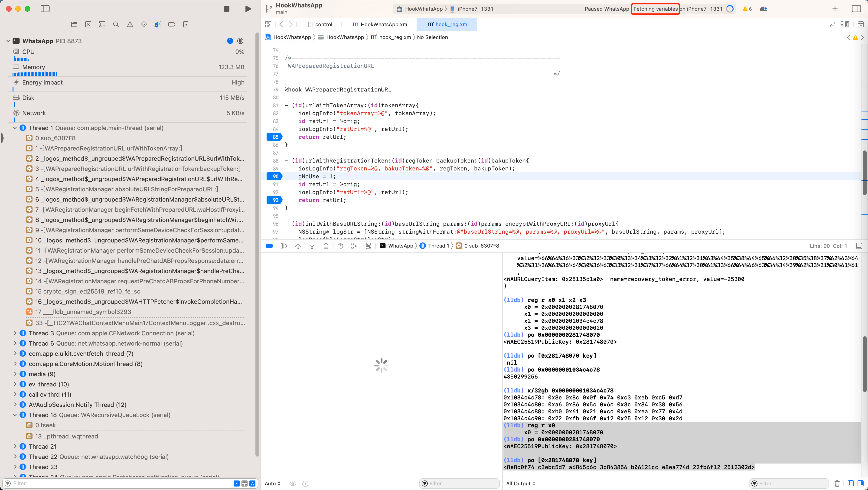The width and height of the screenshot is (868, 490).
Task: Open the Project navigator folder icon
Action: point(74,24)
